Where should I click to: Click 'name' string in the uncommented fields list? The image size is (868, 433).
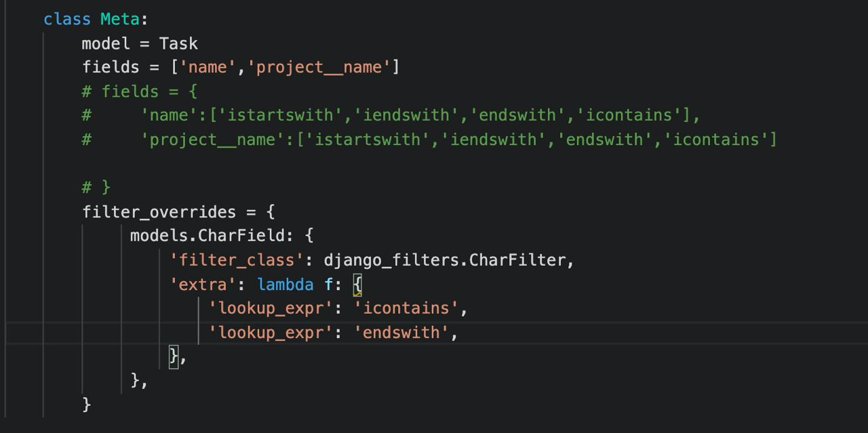click(x=208, y=67)
